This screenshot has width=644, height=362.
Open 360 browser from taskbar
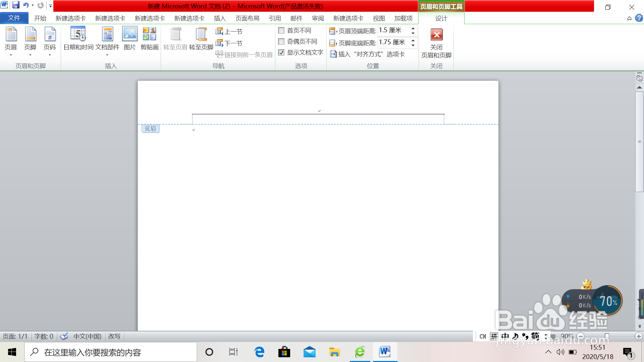pos(360,352)
